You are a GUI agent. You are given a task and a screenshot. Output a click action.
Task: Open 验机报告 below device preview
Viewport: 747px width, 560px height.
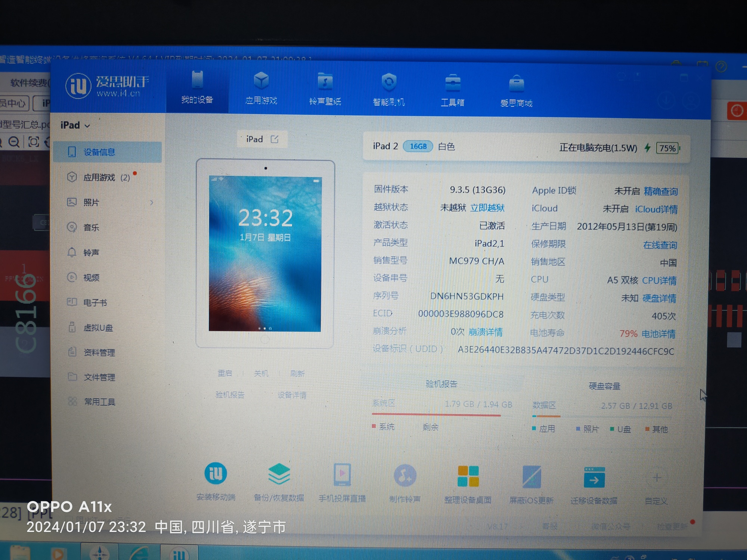(x=230, y=395)
